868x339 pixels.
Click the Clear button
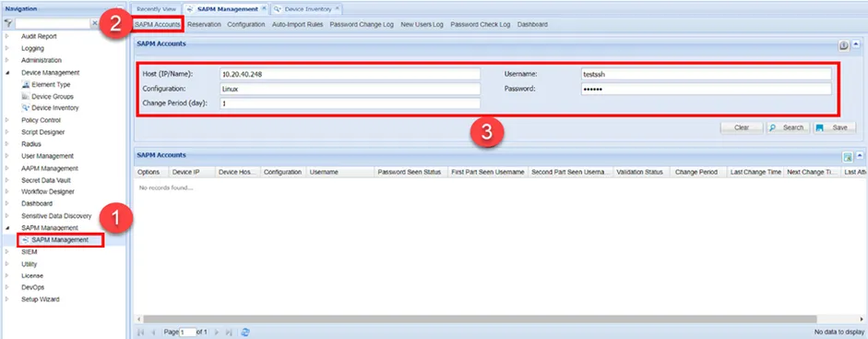(x=742, y=127)
